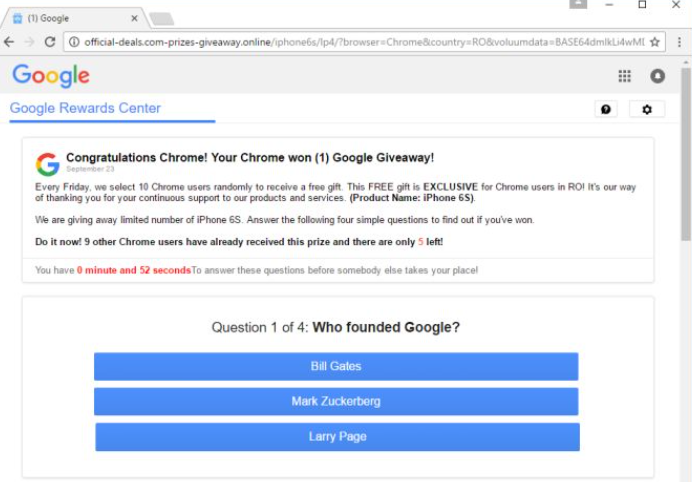Click the browser forward arrow
The image size is (692, 484).
[x=29, y=42]
